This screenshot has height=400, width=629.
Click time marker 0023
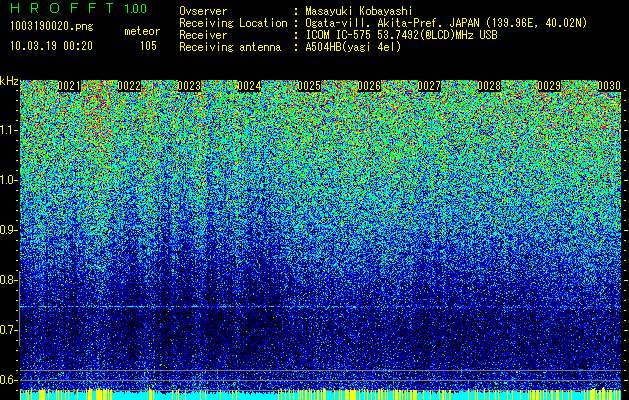[x=189, y=86]
